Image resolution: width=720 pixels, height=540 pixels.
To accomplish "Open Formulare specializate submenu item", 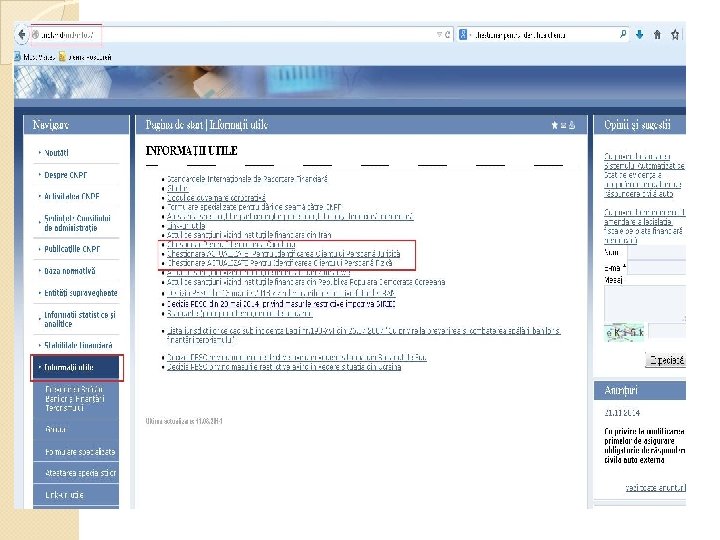I will click(x=80, y=452).
